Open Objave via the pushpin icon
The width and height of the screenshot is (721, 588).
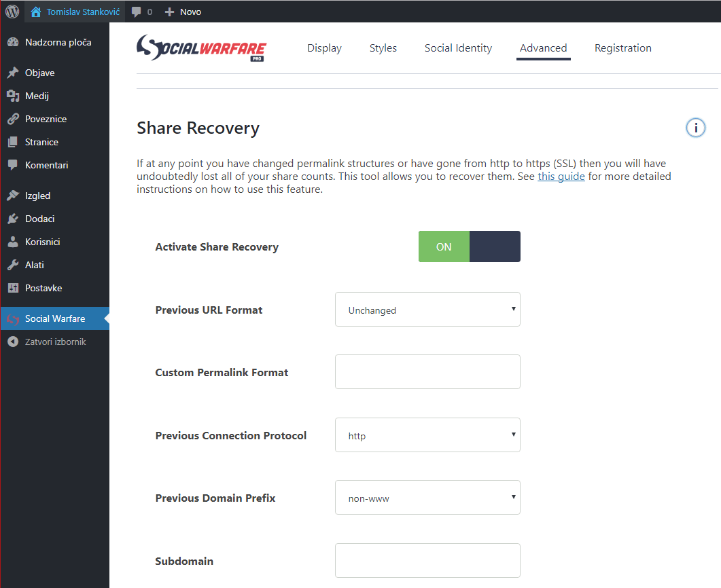click(13, 73)
